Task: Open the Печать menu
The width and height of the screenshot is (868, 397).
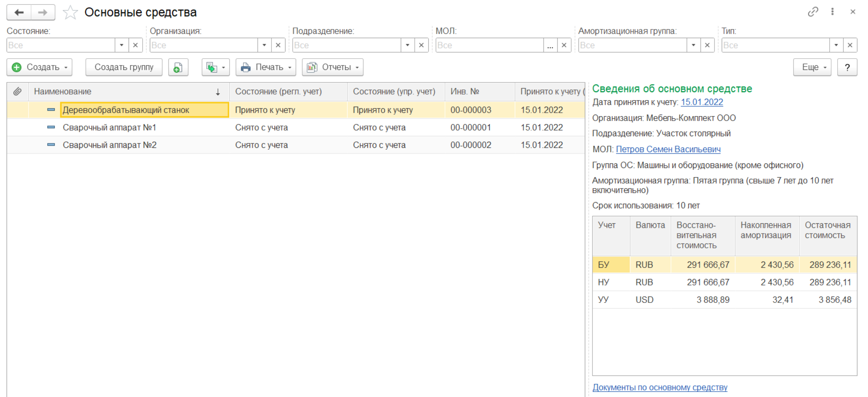Action: point(266,67)
